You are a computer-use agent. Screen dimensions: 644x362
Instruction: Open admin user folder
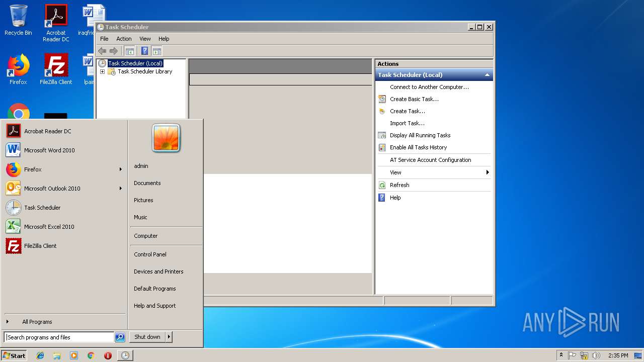[141, 166]
